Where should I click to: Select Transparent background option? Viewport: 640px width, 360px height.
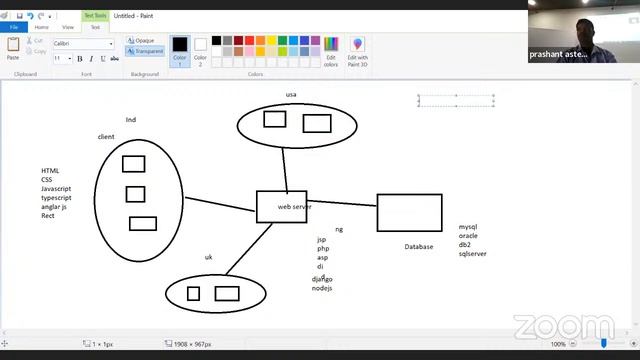pyautogui.click(x=145, y=51)
